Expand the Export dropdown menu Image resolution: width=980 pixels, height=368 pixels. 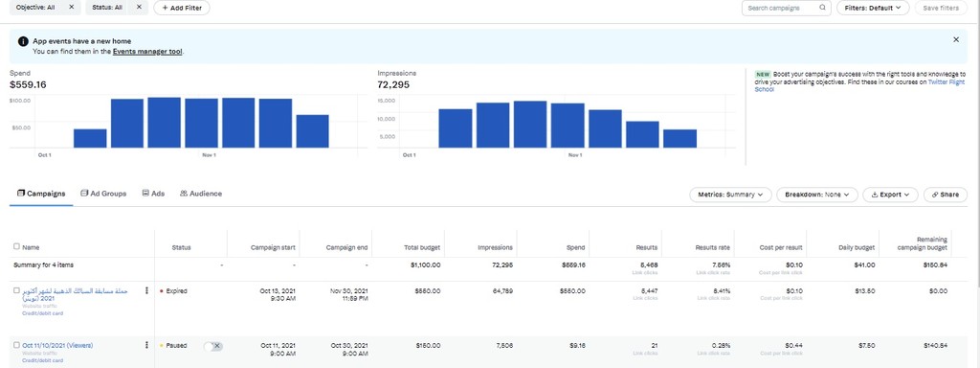pos(891,195)
